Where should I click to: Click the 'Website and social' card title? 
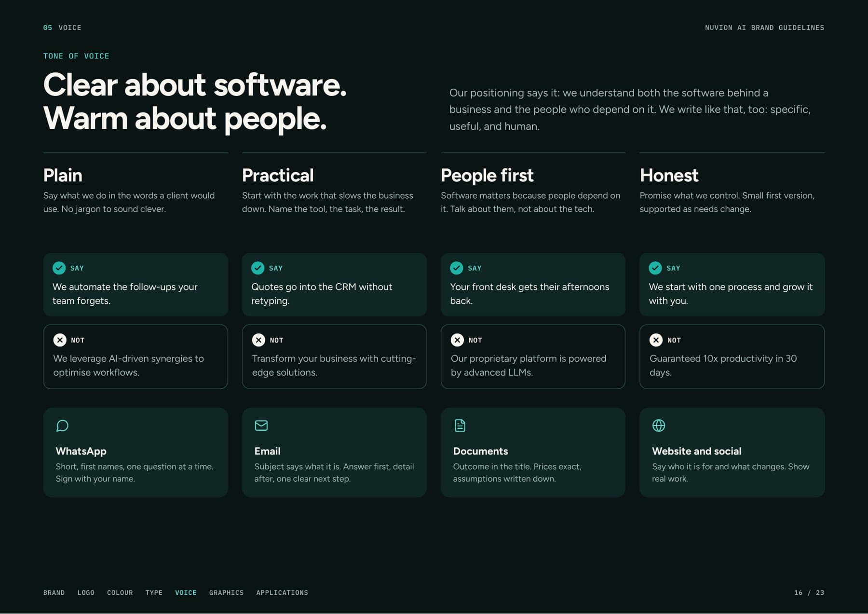coord(696,451)
